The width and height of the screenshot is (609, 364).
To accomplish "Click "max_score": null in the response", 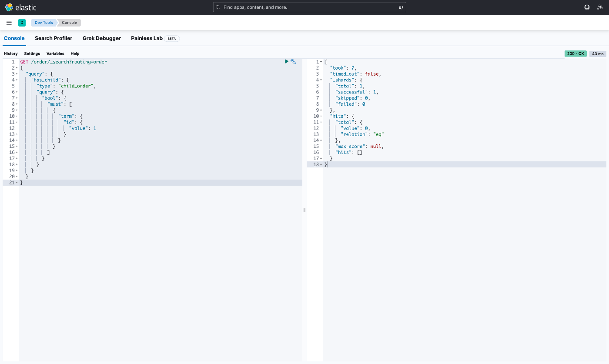I will pyautogui.click(x=359, y=147).
